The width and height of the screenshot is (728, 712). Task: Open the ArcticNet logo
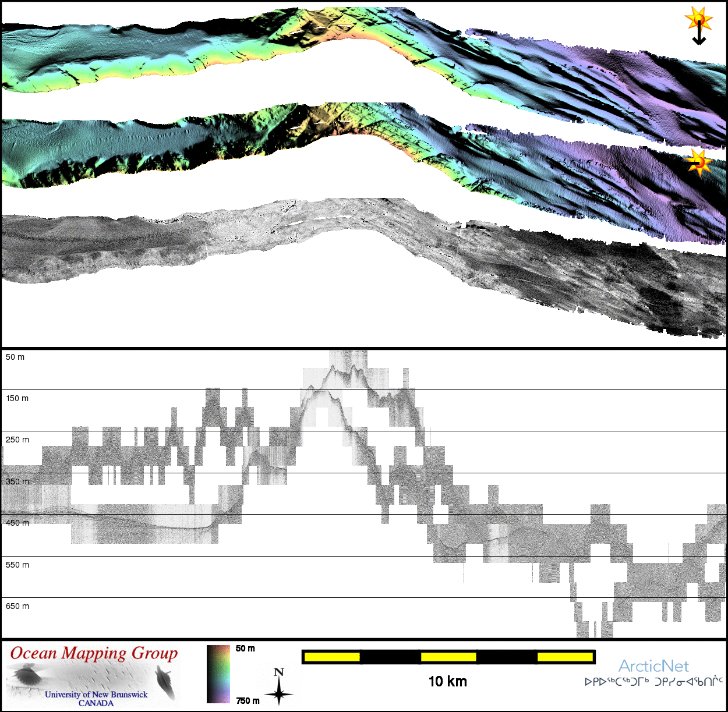[x=653, y=666]
